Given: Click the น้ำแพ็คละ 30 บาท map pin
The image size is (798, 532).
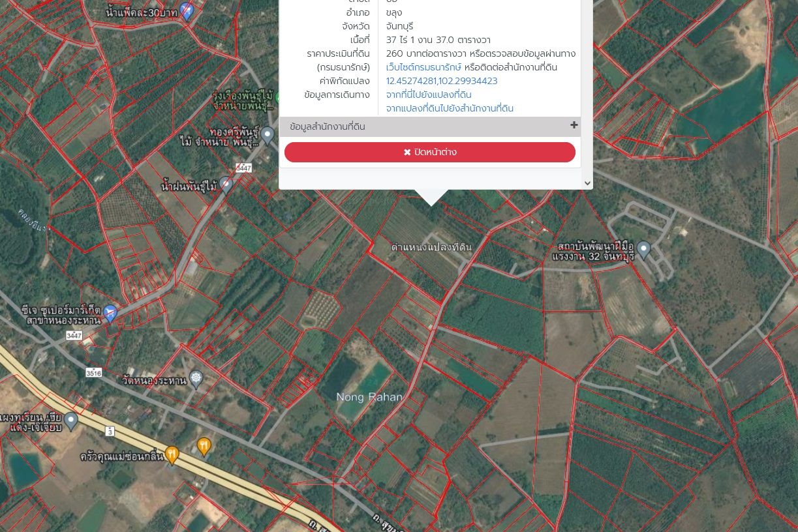Looking at the screenshot, I should pos(187,11).
